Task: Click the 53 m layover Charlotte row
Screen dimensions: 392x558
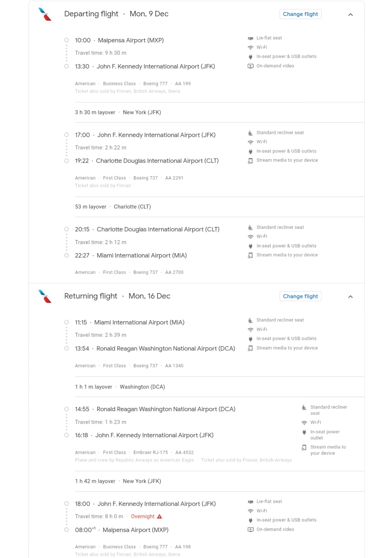Action: coord(113,207)
